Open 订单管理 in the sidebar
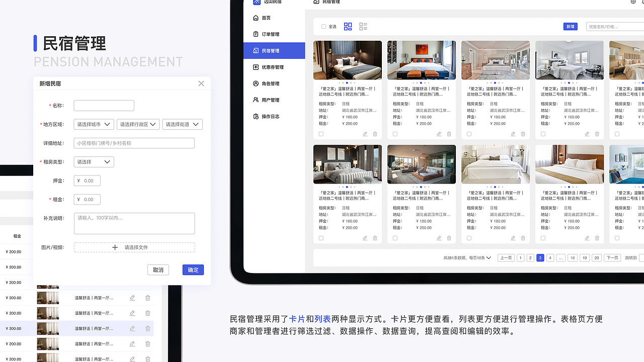 tap(274, 34)
